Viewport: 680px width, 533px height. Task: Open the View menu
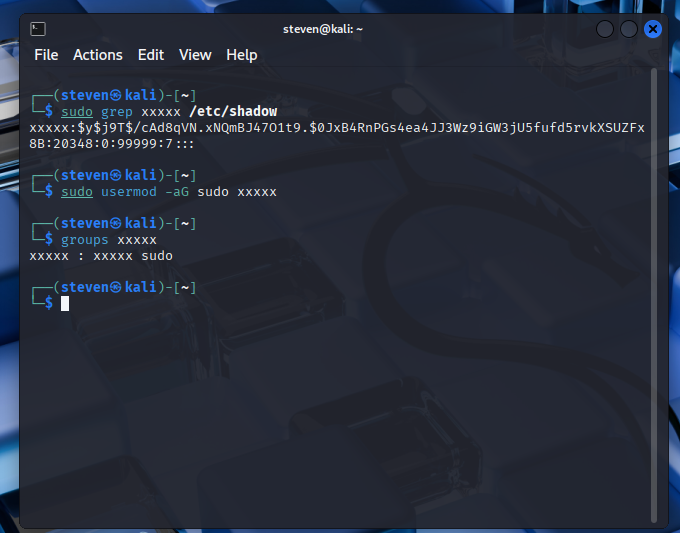click(195, 55)
